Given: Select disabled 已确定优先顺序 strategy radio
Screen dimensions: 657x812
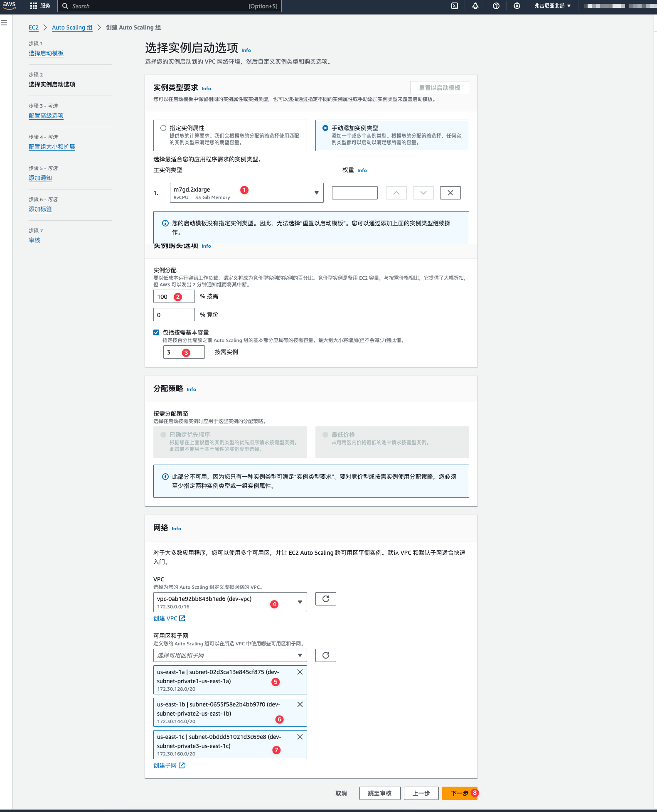Looking at the screenshot, I should (163, 435).
